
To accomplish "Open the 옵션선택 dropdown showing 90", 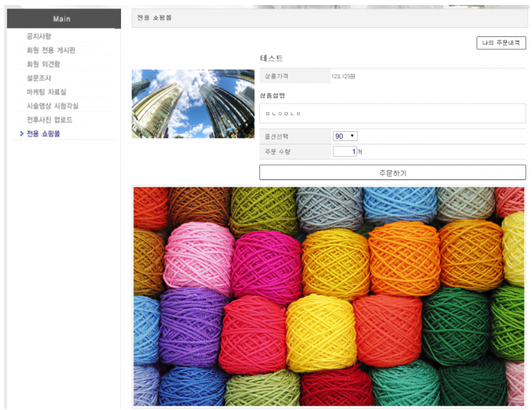I will (345, 136).
